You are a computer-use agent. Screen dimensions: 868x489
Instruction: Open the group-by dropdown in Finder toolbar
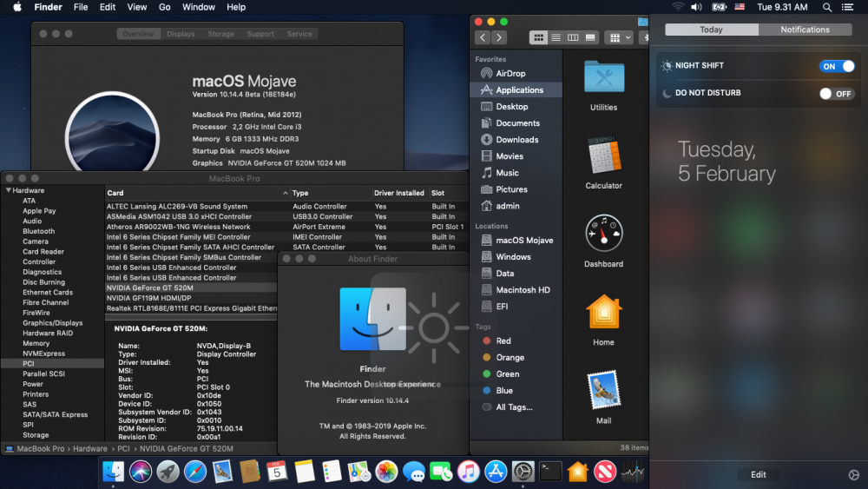point(619,37)
